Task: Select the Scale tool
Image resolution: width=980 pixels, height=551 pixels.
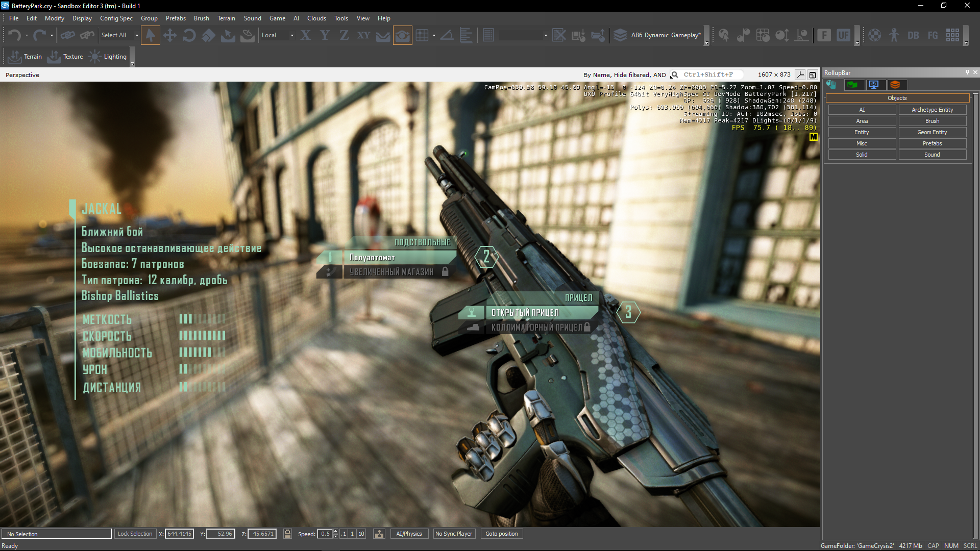Action: pyautogui.click(x=208, y=35)
